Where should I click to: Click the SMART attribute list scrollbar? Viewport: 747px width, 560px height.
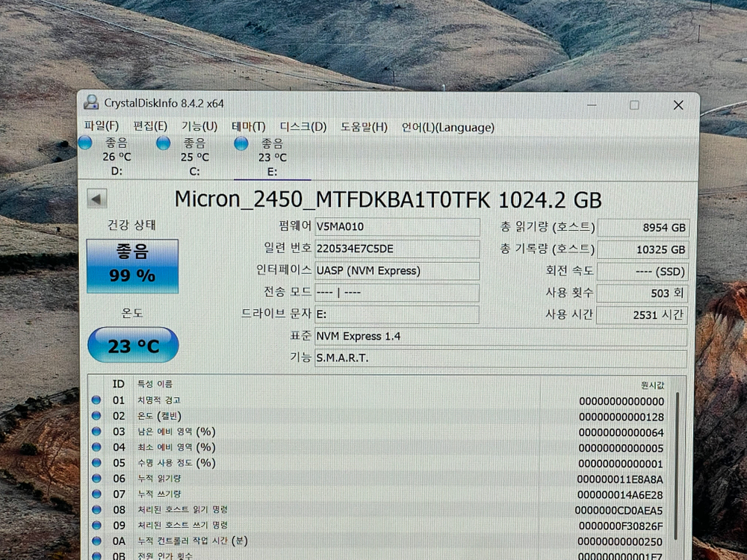678,463
